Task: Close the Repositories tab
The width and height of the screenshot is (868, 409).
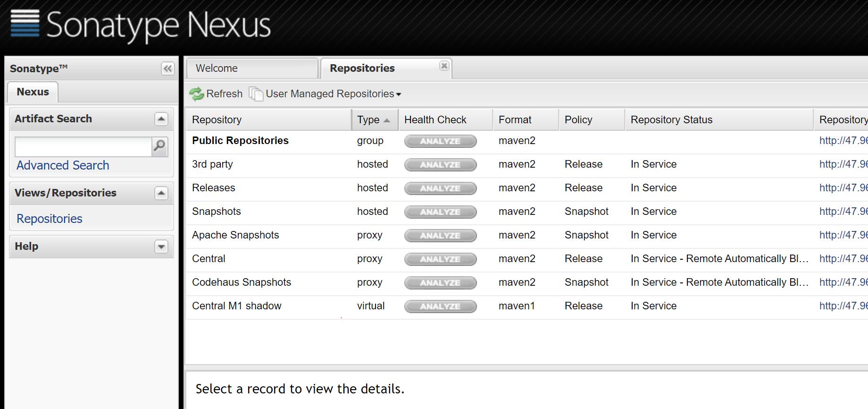Action: point(444,66)
